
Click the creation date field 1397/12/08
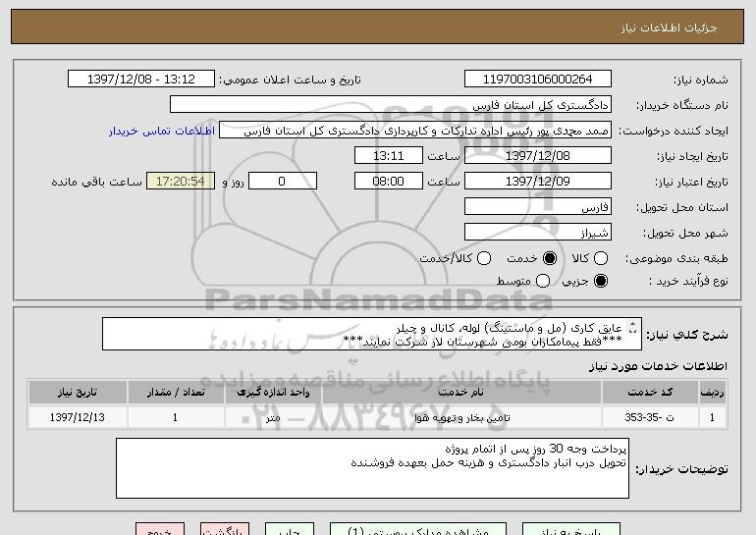click(538, 156)
